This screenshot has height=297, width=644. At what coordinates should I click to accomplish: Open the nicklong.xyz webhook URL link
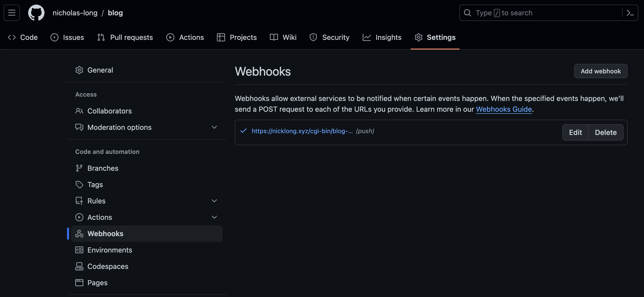tap(302, 131)
